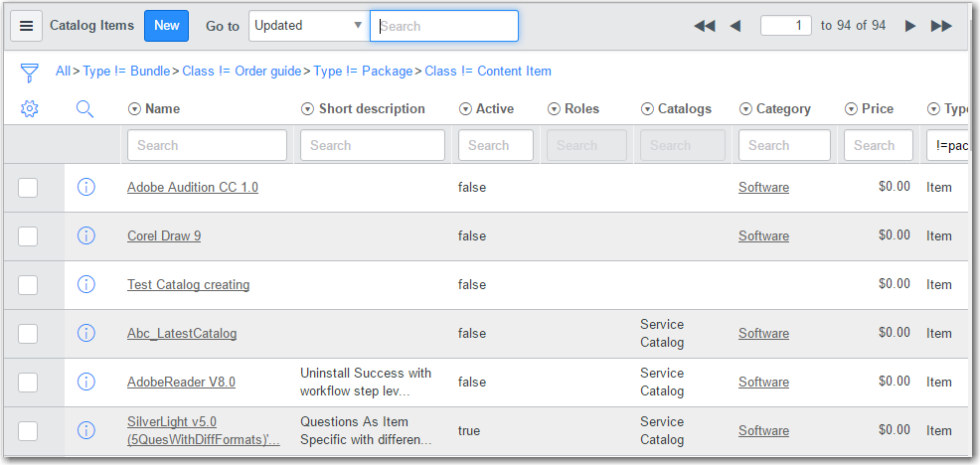This screenshot has width=980, height=465.
Task: Select the Adobe Audition CC 1.0 checkbox
Action: pos(28,188)
